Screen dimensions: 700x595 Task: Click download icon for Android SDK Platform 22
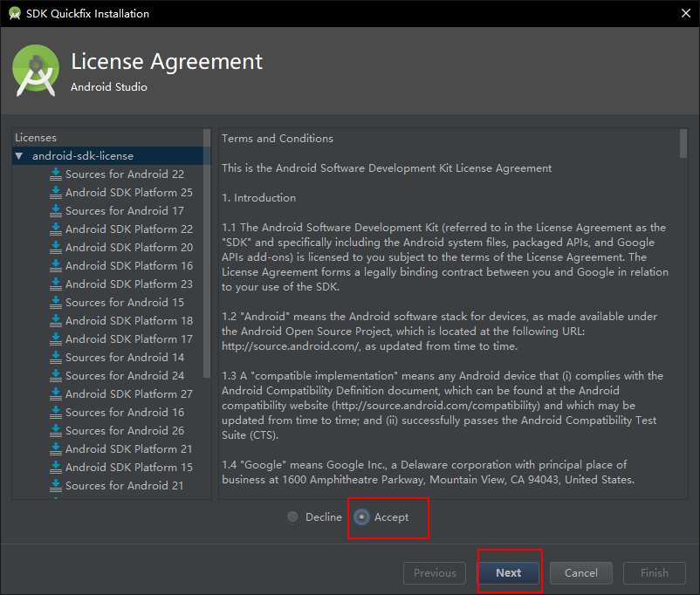coord(56,229)
